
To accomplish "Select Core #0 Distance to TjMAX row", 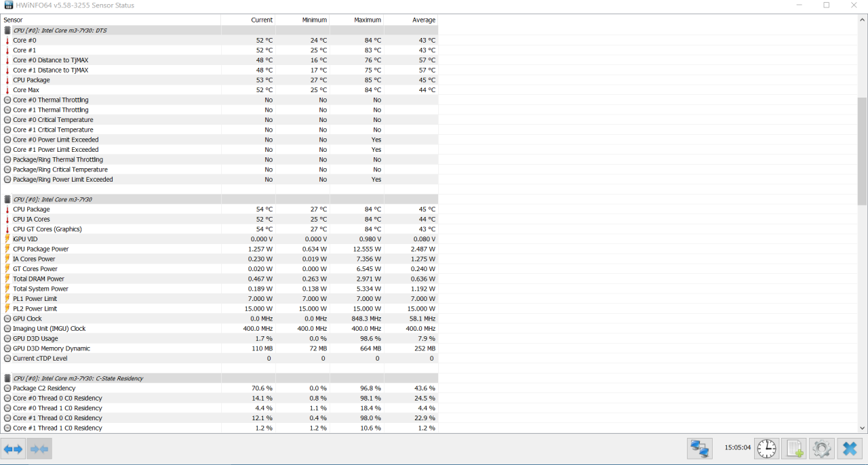I will 219,60.
